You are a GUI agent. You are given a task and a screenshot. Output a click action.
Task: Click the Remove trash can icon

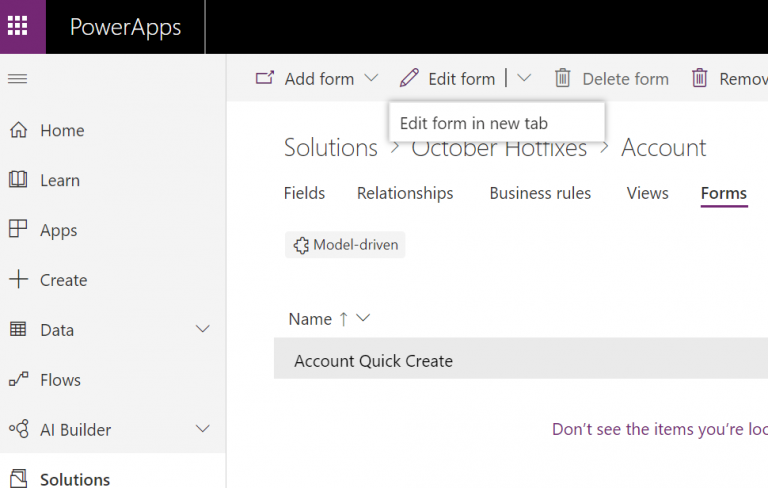tap(699, 78)
